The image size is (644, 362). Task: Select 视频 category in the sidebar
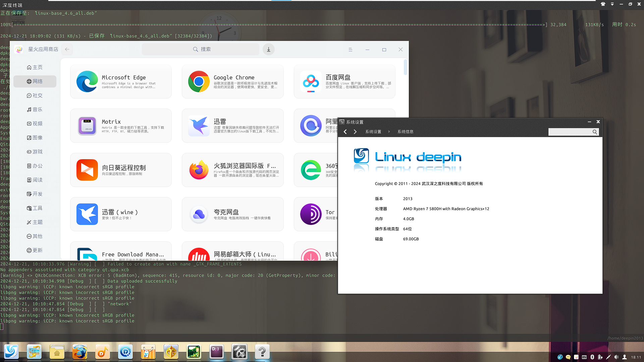(35, 124)
